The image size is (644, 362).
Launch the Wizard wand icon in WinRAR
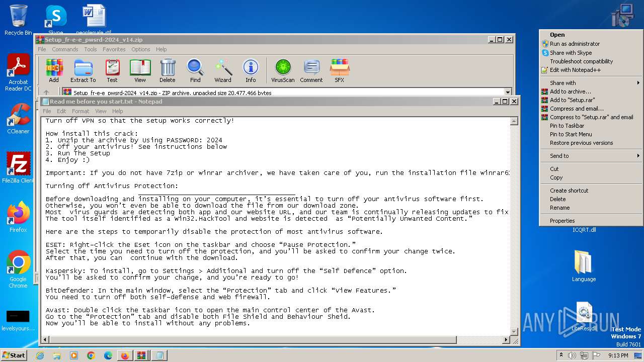pyautogui.click(x=223, y=70)
